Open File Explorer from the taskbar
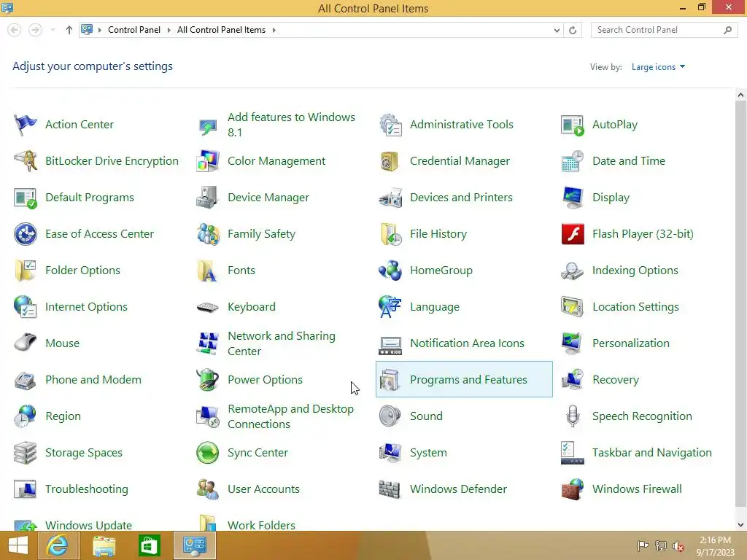Image resolution: width=747 pixels, height=560 pixels. (x=104, y=545)
